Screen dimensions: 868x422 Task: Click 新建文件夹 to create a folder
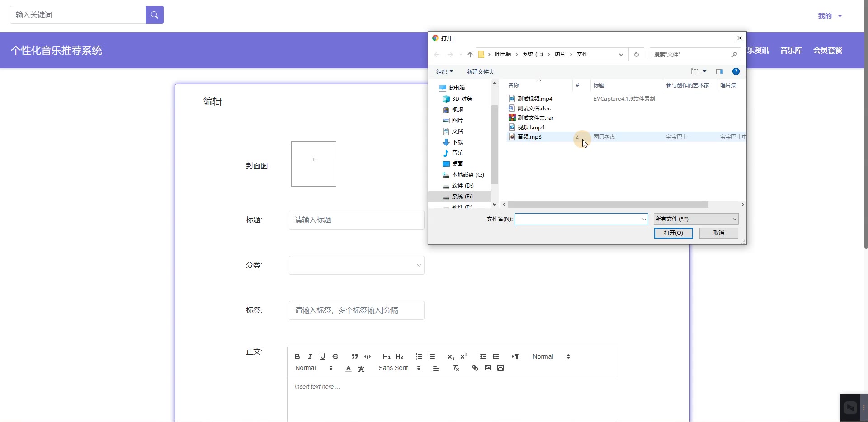pyautogui.click(x=480, y=71)
